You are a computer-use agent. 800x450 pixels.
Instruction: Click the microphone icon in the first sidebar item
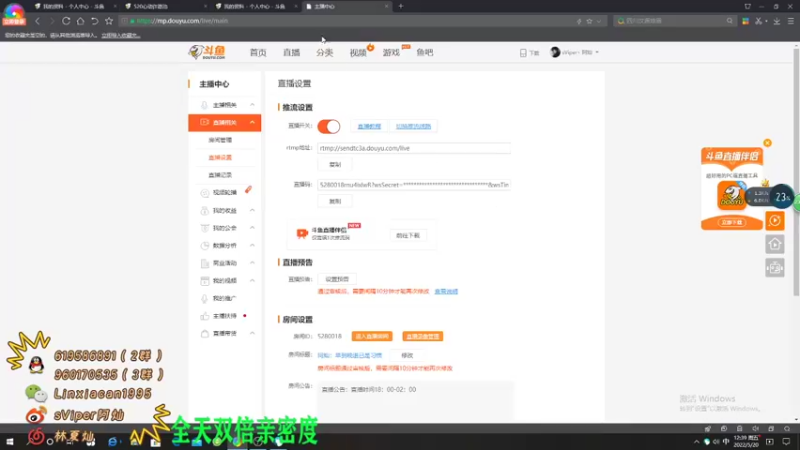[204, 105]
